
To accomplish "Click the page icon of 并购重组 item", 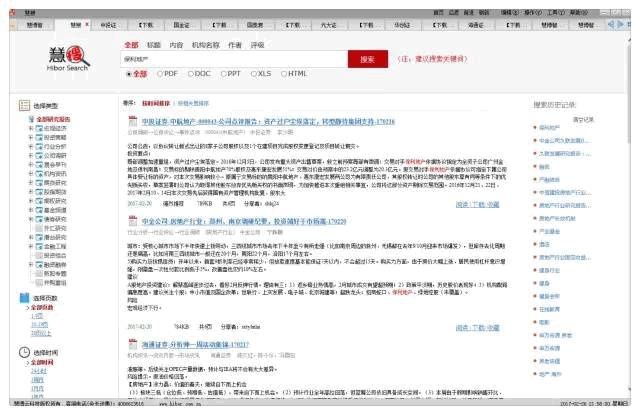I will point(39,282).
